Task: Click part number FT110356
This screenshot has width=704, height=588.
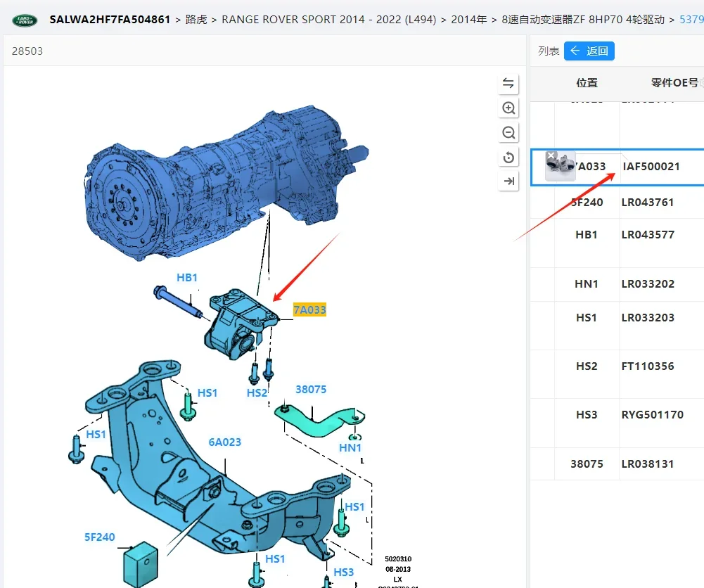Action: coord(648,366)
